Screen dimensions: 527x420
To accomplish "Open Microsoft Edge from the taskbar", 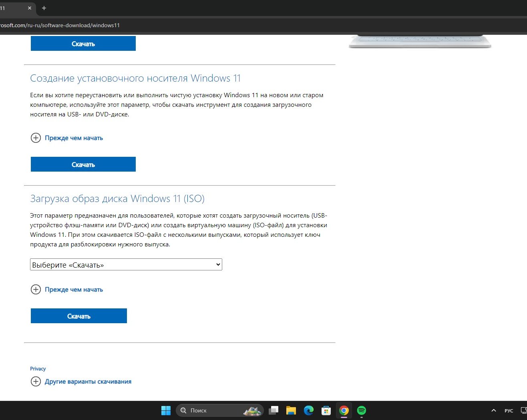I will click(309, 410).
